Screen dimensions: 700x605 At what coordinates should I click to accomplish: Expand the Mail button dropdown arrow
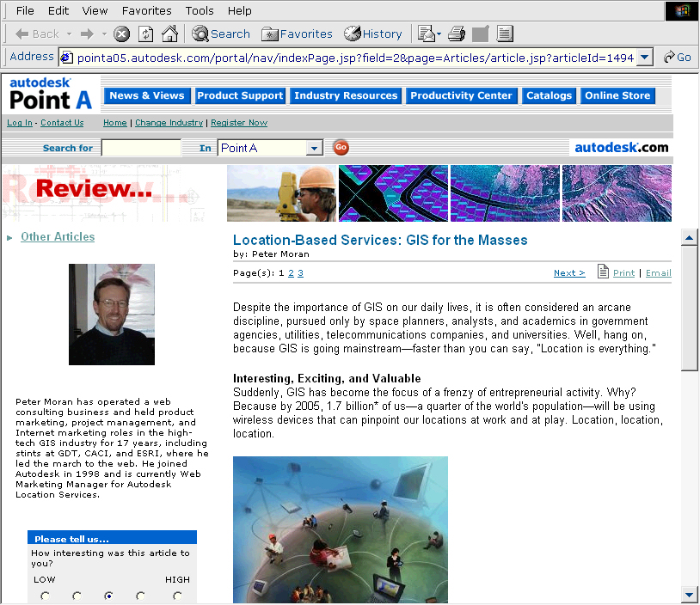[439, 34]
